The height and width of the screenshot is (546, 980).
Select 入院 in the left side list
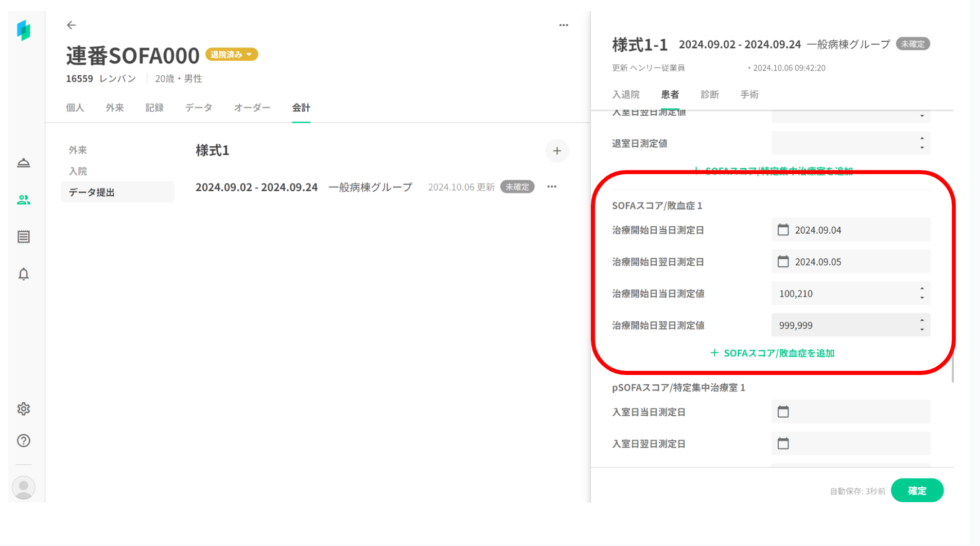[x=78, y=171]
